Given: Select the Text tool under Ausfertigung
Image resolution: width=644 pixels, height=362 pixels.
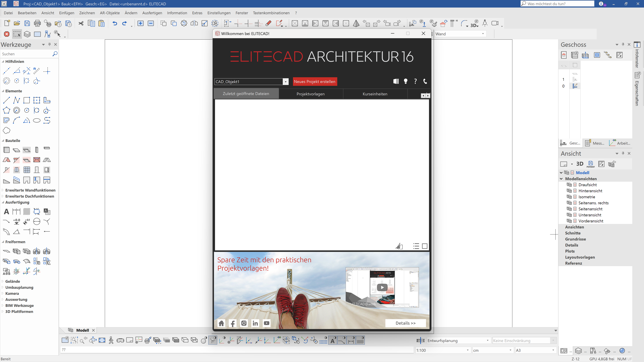Looking at the screenshot, I should point(7,212).
